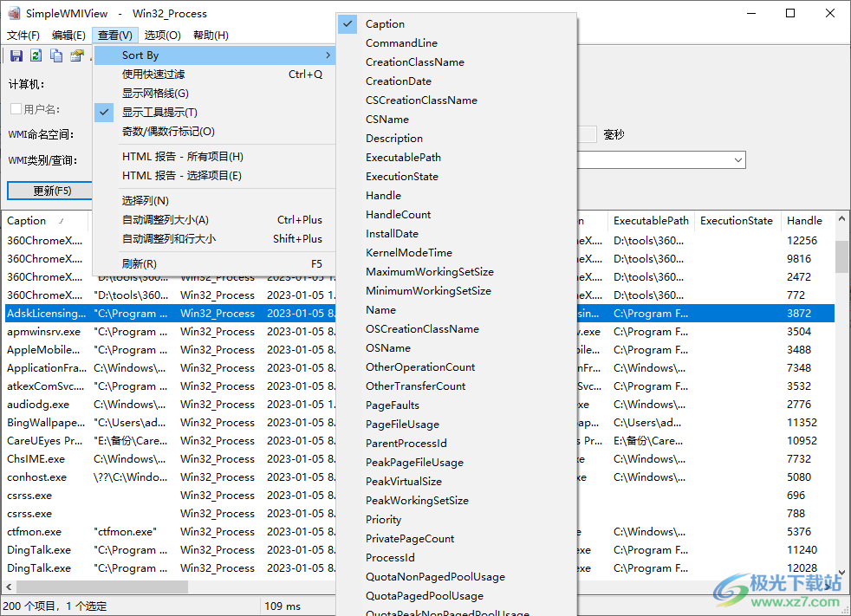Screen dimensions: 851x616
Task: Click the Save toolbar icon
Action: [x=16, y=55]
